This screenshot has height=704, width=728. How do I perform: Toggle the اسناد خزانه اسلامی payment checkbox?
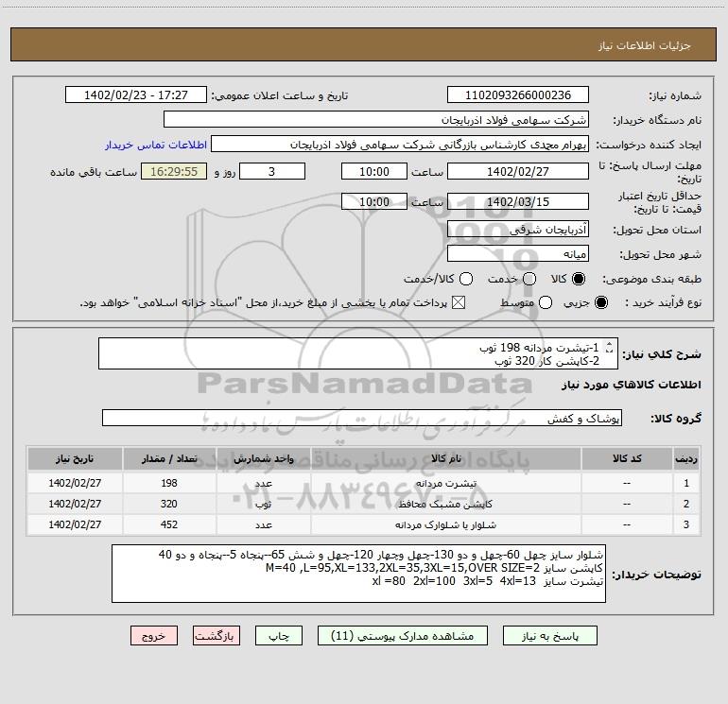(x=459, y=303)
